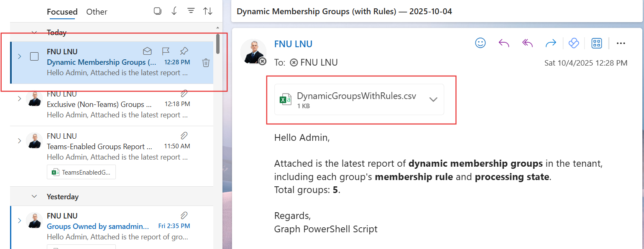Screen dimensions: 644x249
Task: Collapse the Yesterday message group
Action: point(34,196)
